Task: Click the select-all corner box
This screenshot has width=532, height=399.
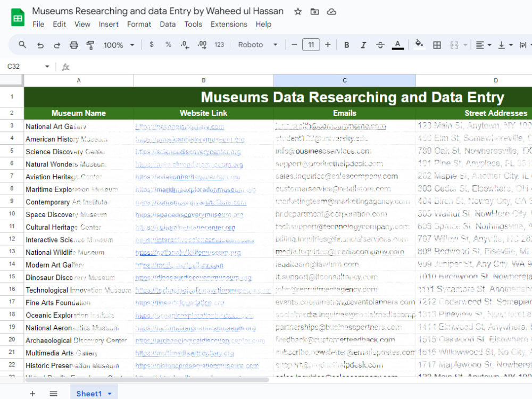Action: click(x=12, y=80)
